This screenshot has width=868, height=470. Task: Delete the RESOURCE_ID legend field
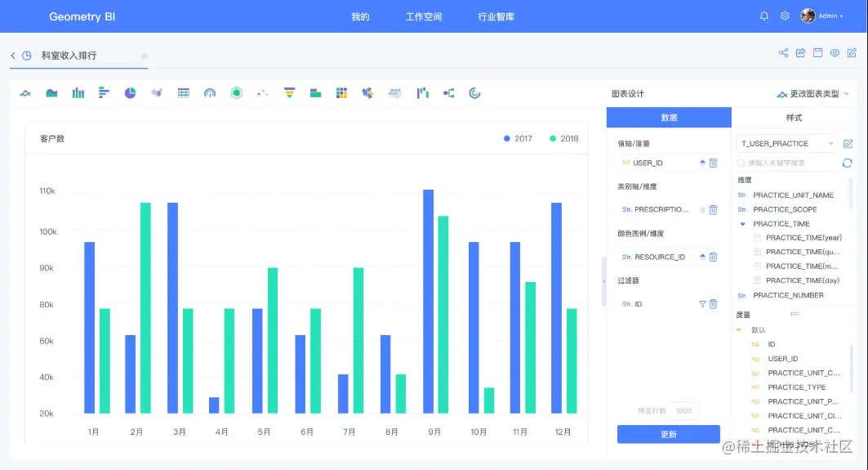tap(714, 257)
